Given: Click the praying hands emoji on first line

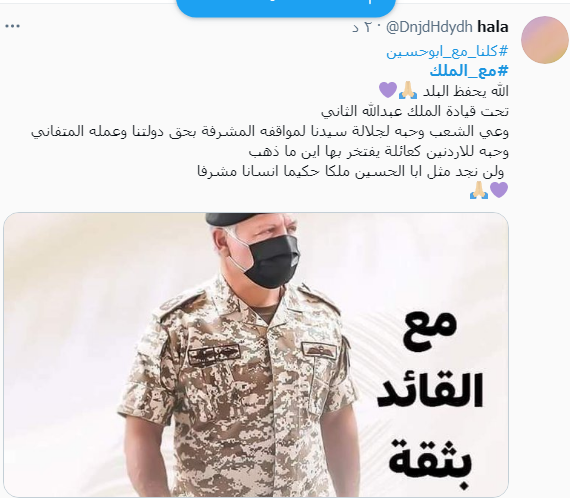Looking at the screenshot, I should (x=408, y=90).
